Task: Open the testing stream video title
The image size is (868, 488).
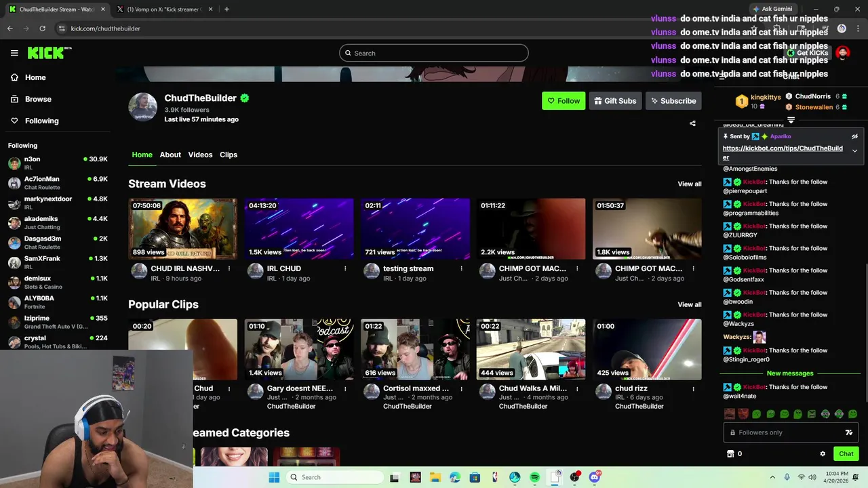Action: tap(408, 268)
